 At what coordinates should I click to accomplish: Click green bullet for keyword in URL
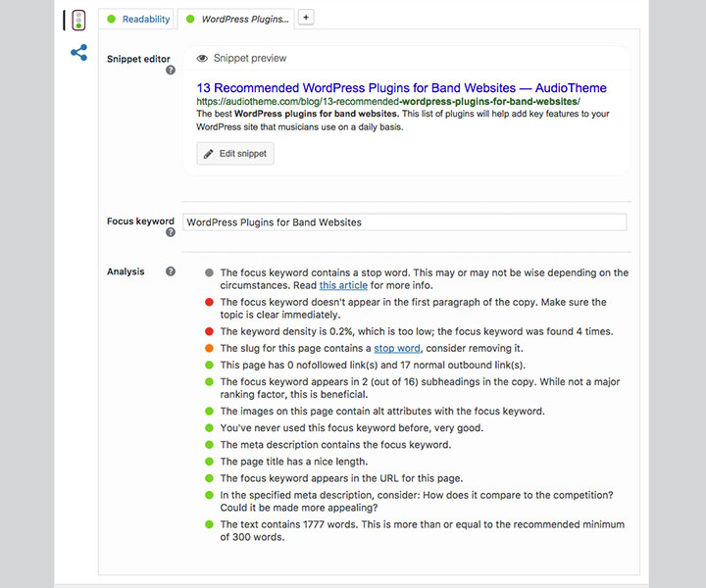(x=209, y=478)
